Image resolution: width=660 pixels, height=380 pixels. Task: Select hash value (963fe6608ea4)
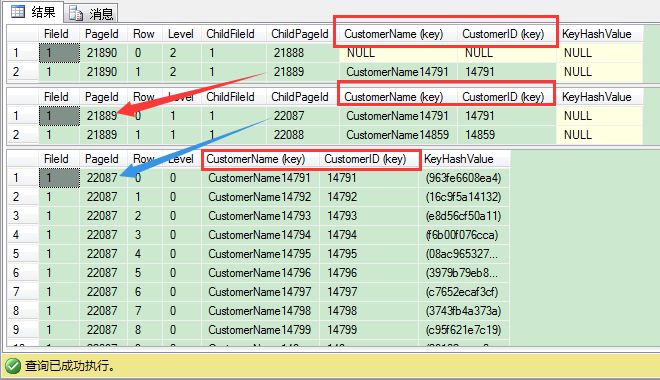pyautogui.click(x=464, y=178)
